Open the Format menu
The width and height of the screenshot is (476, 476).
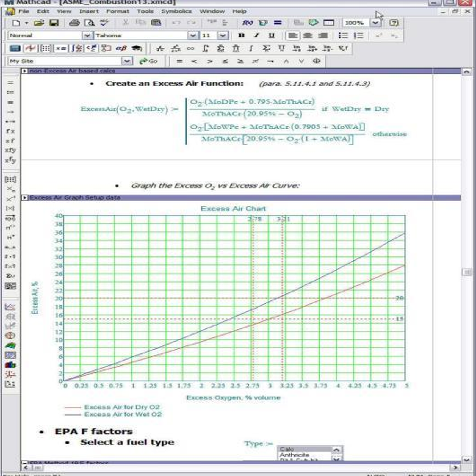(x=118, y=11)
